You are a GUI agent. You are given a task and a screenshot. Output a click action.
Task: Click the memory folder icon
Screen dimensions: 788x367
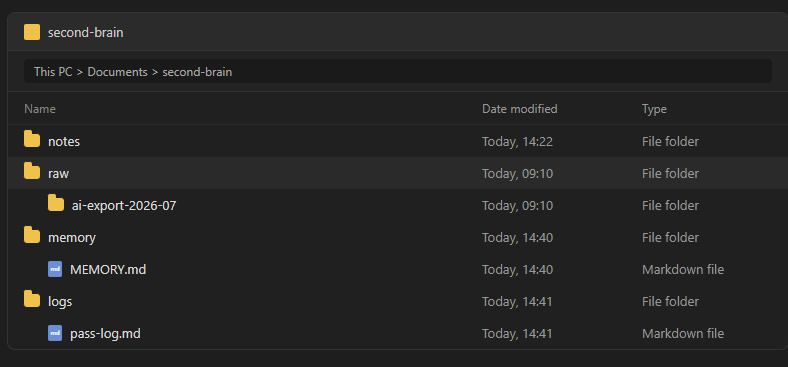[32, 236]
